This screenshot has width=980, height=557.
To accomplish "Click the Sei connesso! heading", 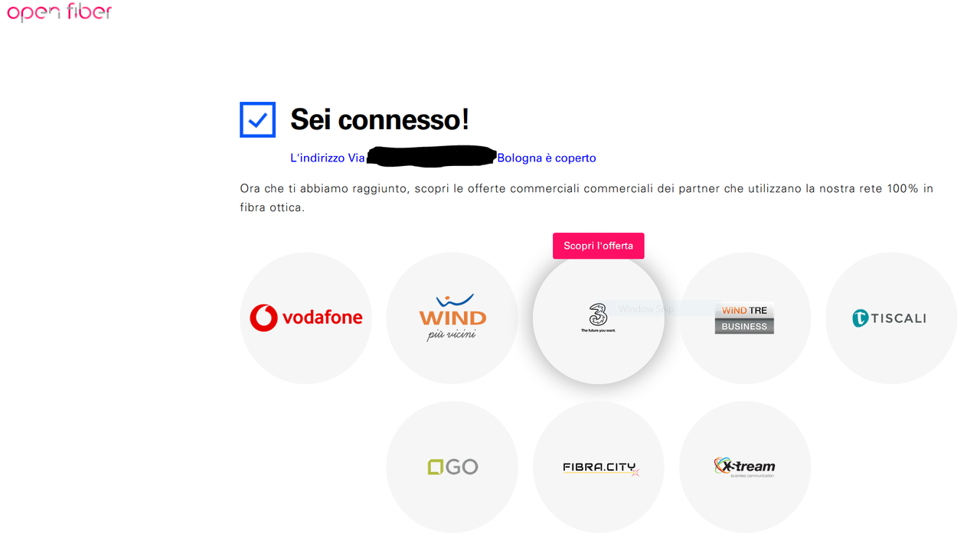I will coord(380,119).
